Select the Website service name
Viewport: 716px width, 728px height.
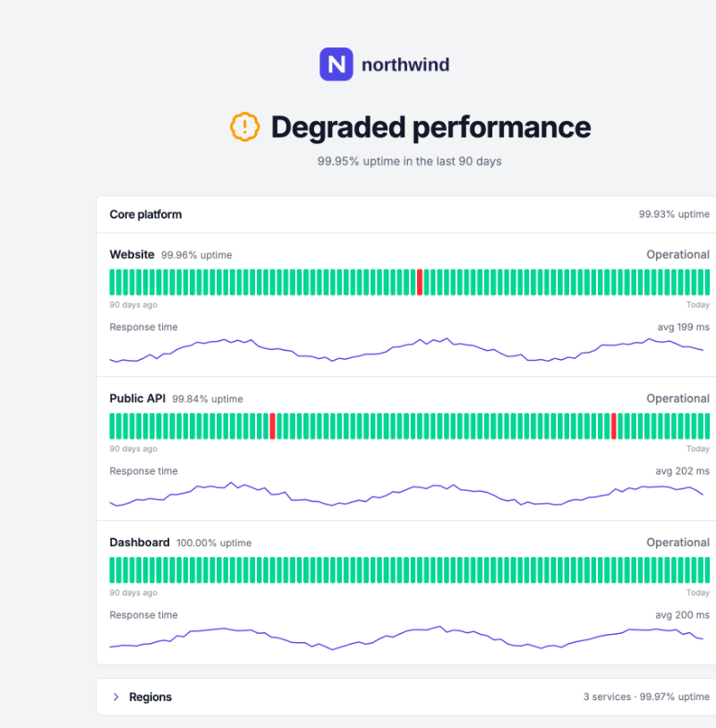tap(132, 254)
